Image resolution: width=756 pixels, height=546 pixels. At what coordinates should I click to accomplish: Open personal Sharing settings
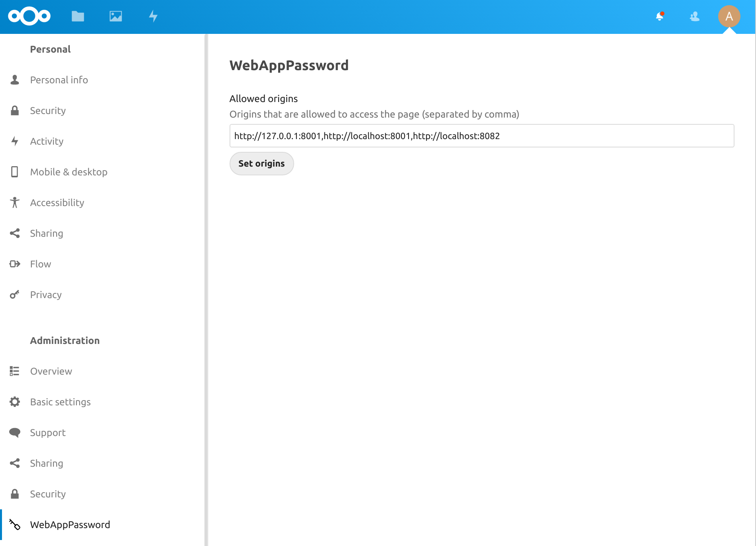tap(46, 233)
